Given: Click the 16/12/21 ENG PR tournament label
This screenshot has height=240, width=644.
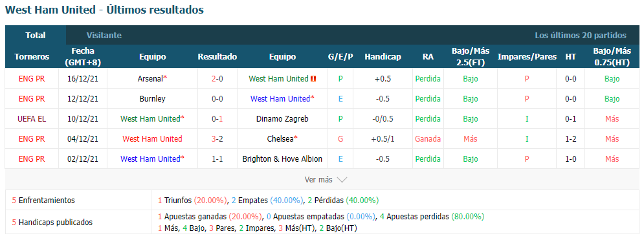Looking at the screenshot, I should [32, 79].
